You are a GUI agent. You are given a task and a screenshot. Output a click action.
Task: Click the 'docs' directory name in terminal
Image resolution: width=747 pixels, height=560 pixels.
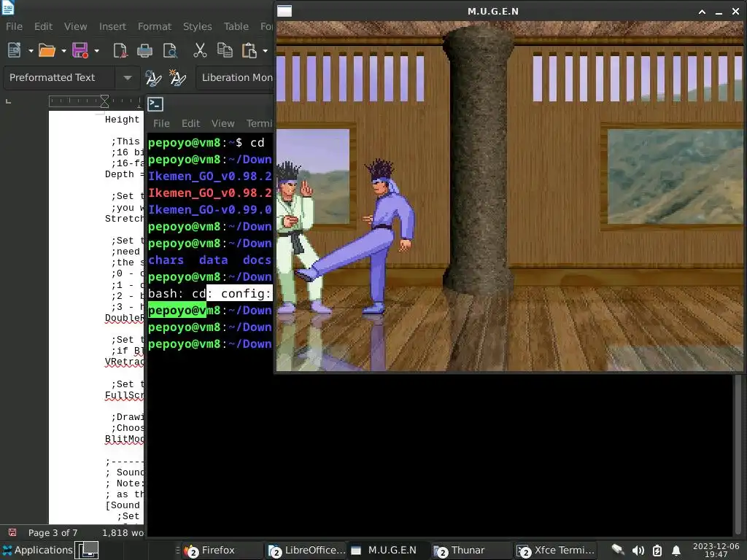click(x=257, y=260)
